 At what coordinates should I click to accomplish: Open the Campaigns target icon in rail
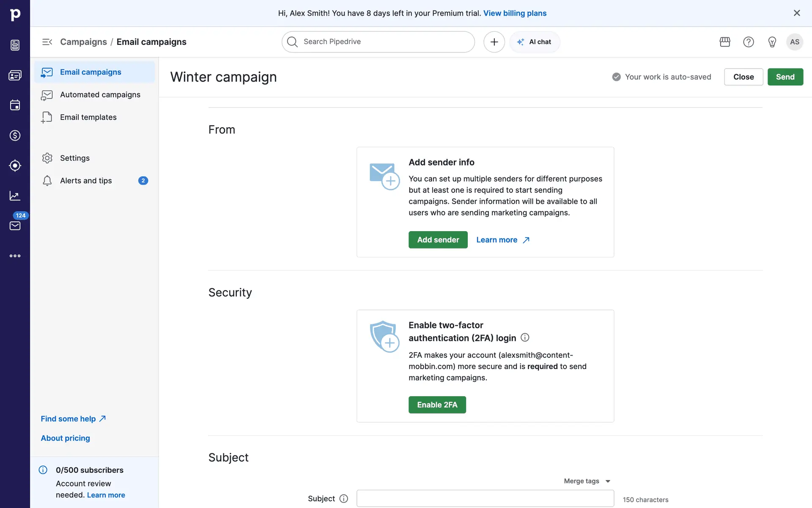click(x=15, y=166)
